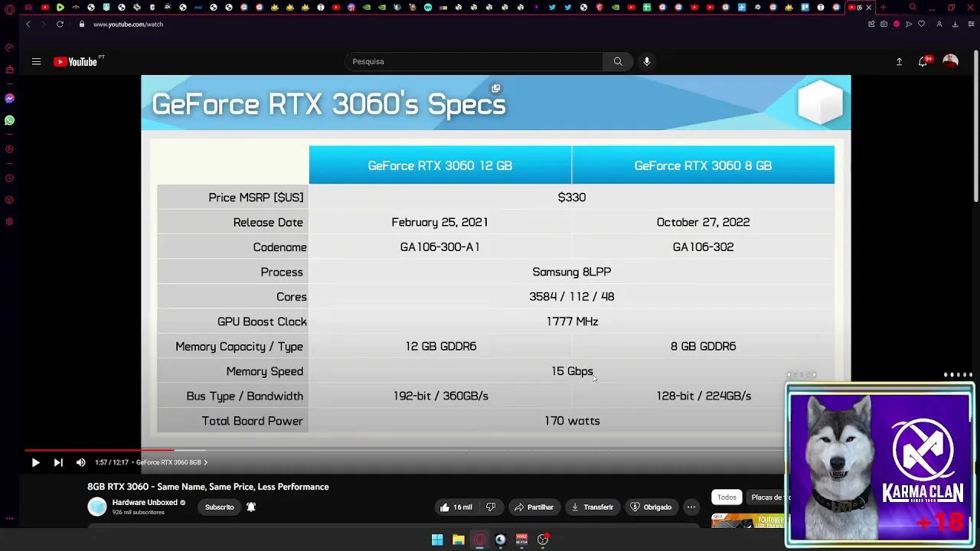Click the video title text
Viewport: 980px width, 551px height.
pos(208,487)
